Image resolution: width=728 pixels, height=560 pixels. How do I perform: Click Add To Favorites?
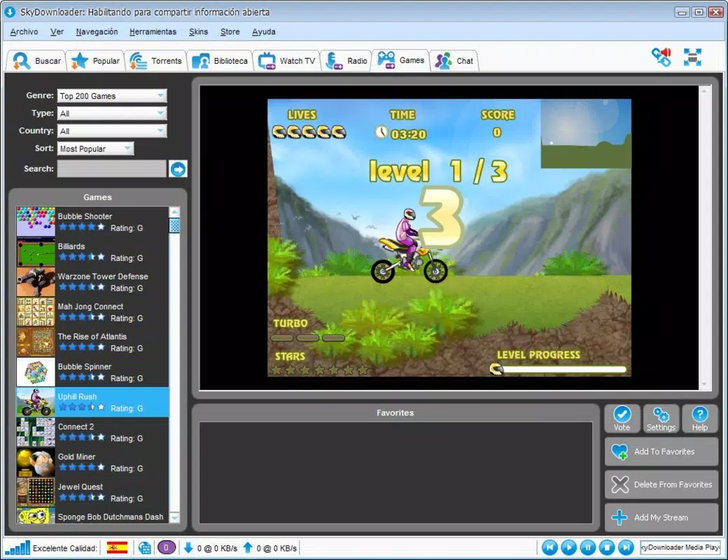661,451
